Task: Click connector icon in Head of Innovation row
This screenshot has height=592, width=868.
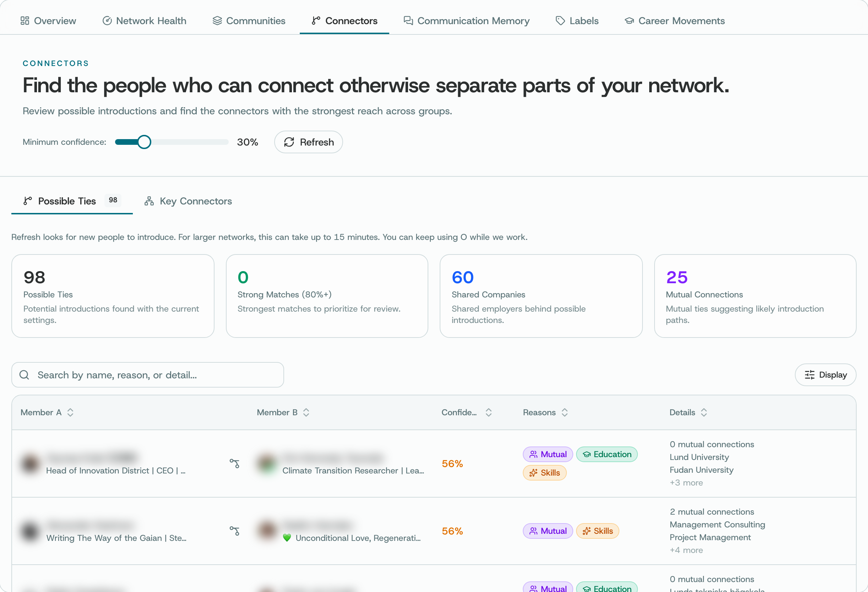Action: coord(234,464)
